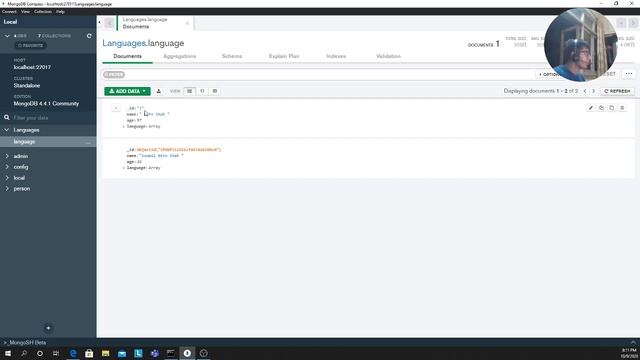
Task: Delete the first document with the trash icon
Action: [622, 108]
